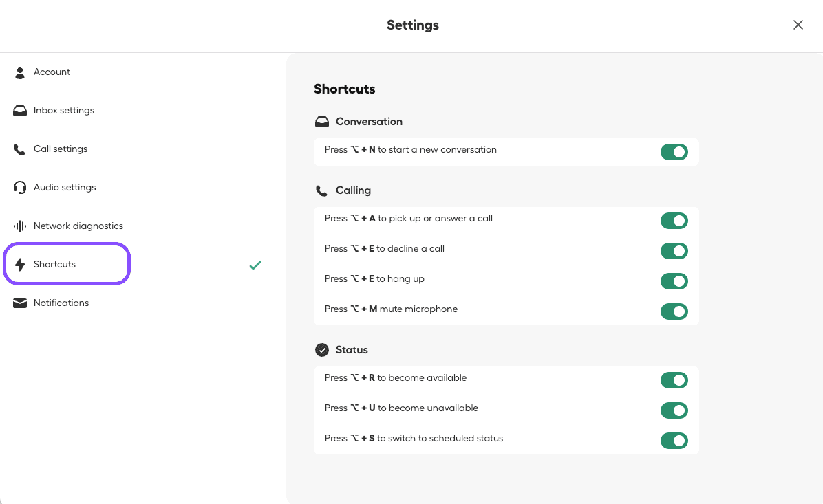823x504 pixels.
Task: Open the Call settings menu item
Action: coord(61,149)
